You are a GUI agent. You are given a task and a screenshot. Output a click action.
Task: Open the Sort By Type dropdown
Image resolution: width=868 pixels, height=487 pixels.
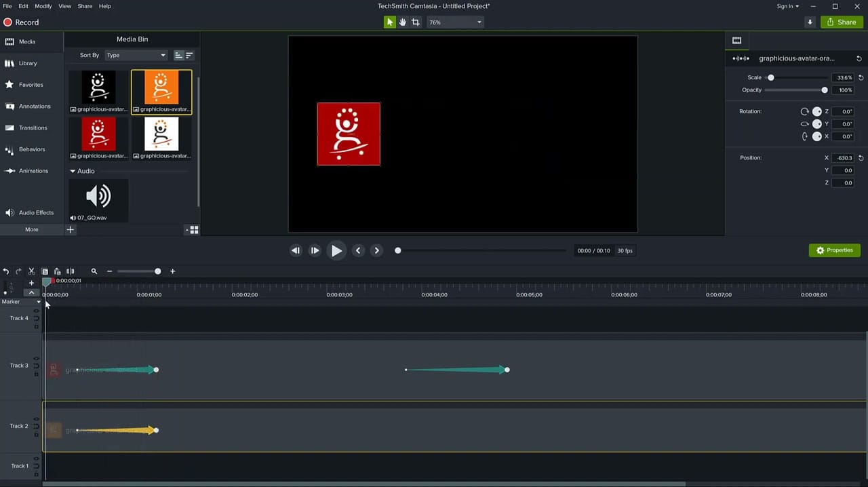[136, 55]
